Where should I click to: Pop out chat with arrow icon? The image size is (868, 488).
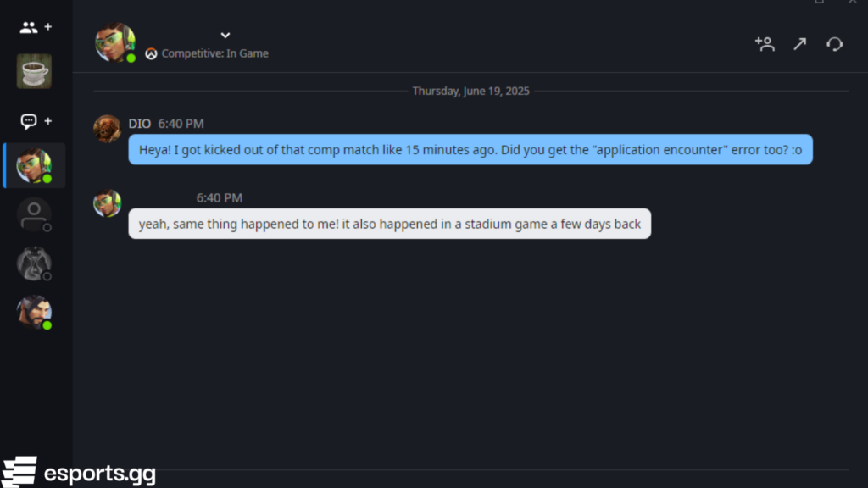[x=799, y=44]
